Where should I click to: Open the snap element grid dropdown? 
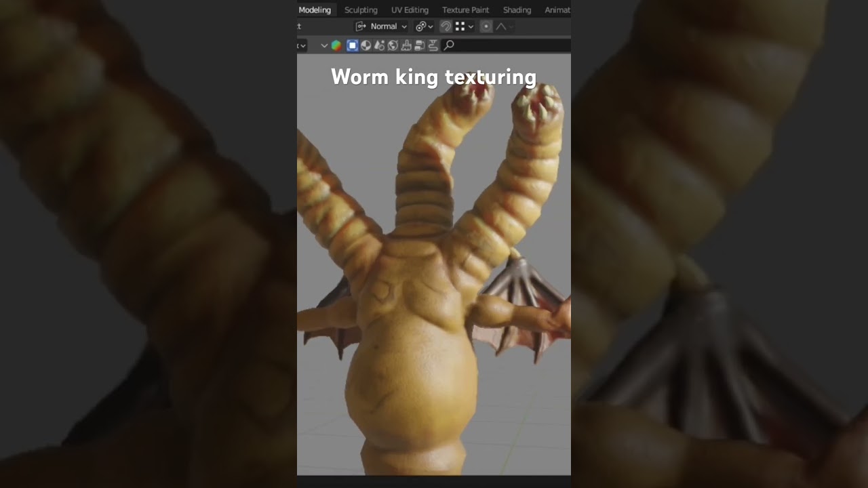pyautogui.click(x=465, y=26)
